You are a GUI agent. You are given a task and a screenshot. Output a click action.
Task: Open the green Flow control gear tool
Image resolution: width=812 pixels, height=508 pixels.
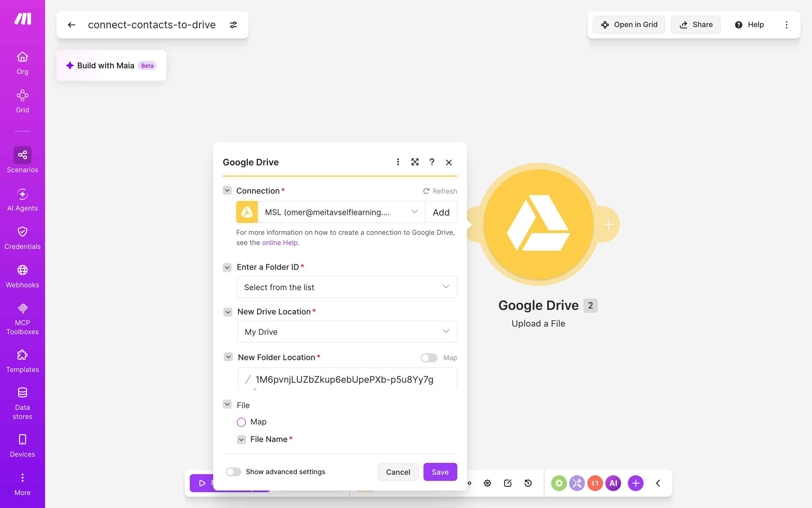pyautogui.click(x=559, y=483)
